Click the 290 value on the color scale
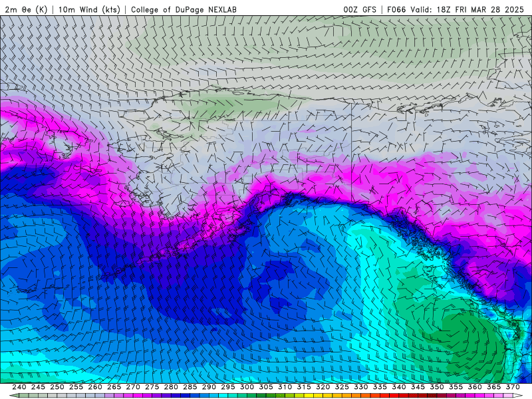Viewport: 532px width, 399px height. 209,387
